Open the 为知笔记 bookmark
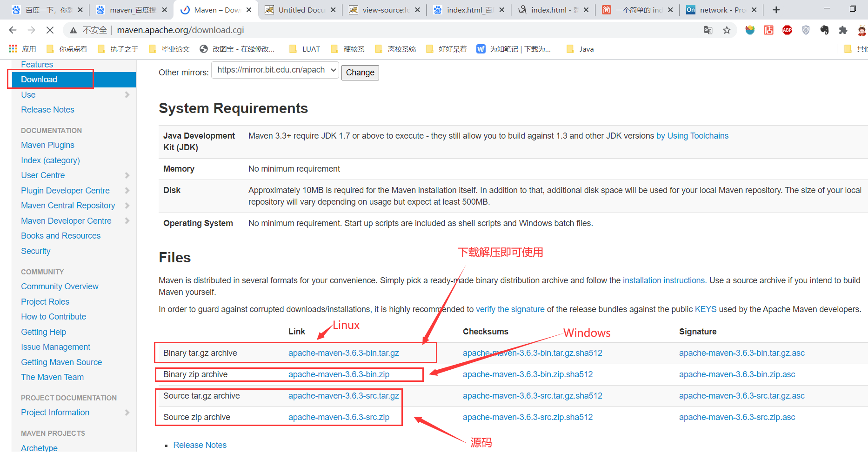The width and height of the screenshot is (868, 453). pyautogui.click(x=514, y=49)
